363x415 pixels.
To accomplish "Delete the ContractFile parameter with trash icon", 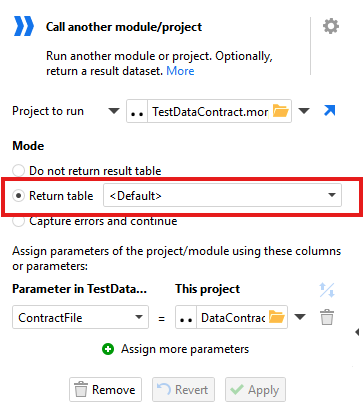I will click(327, 317).
